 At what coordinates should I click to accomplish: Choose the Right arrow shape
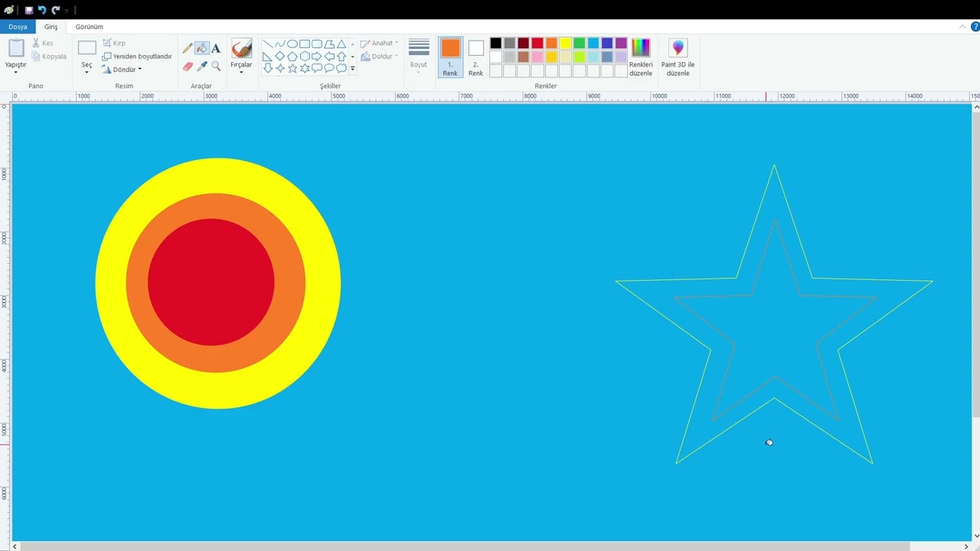(x=317, y=57)
